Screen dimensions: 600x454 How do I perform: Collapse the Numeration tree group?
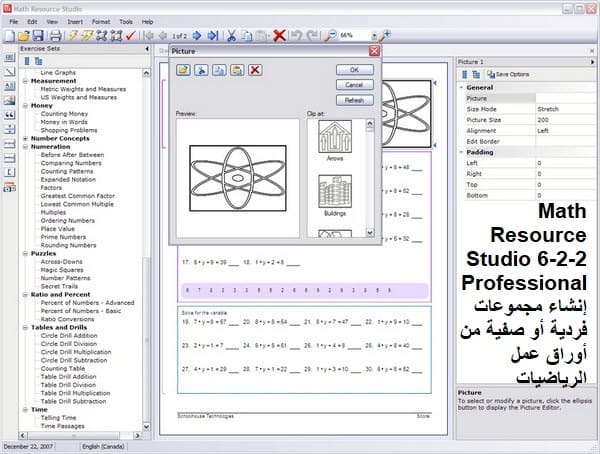tap(26, 147)
